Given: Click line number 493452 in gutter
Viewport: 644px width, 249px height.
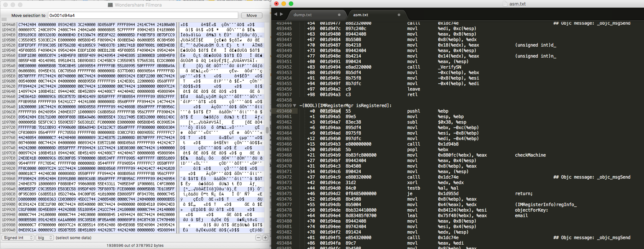Looking at the screenshot, I should tap(284, 67).
